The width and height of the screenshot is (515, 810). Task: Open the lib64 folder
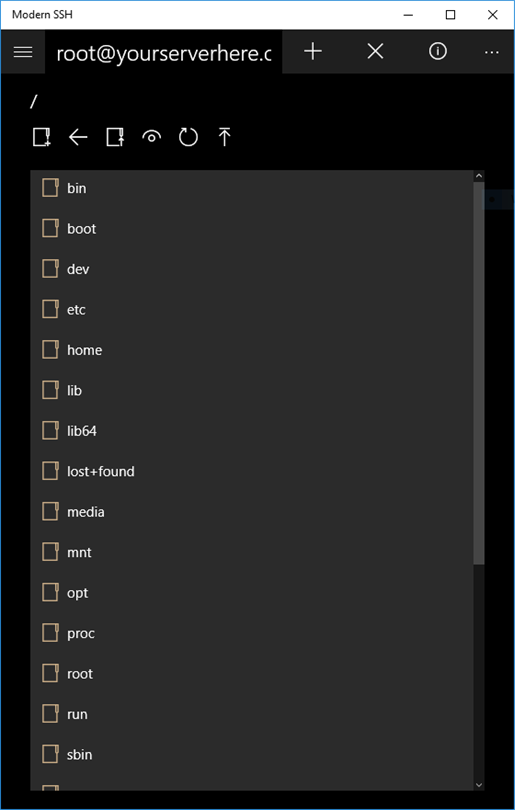252,431
